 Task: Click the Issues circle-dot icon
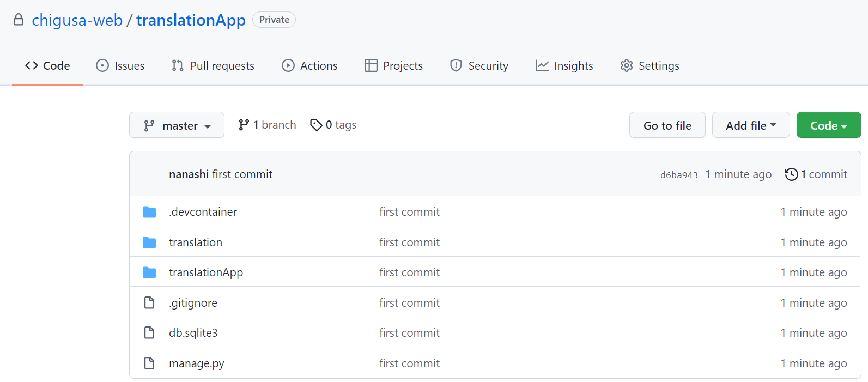click(102, 65)
